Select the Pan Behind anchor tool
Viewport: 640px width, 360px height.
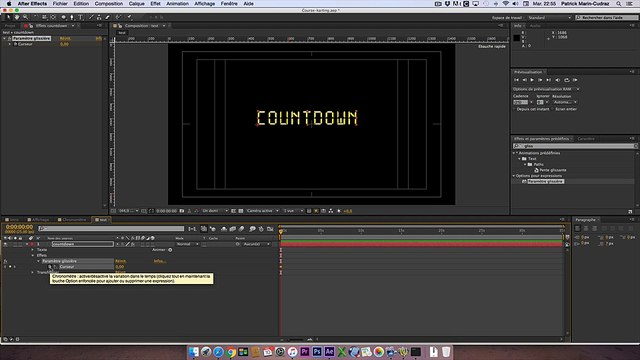(53, 17)
